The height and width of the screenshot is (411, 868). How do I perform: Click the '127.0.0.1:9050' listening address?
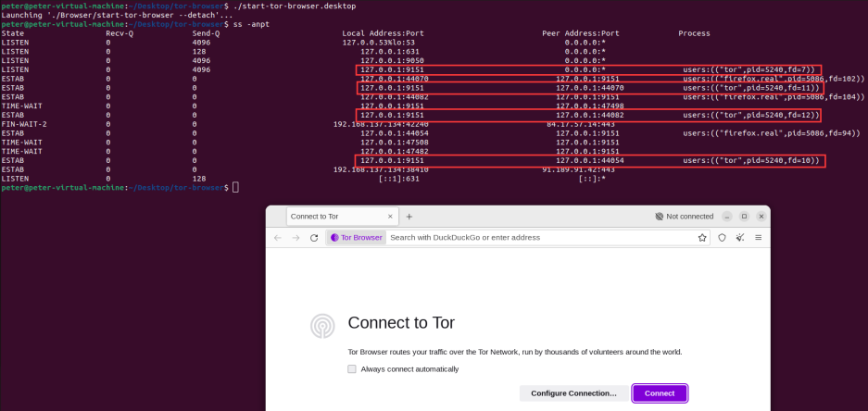click(392, 61)
